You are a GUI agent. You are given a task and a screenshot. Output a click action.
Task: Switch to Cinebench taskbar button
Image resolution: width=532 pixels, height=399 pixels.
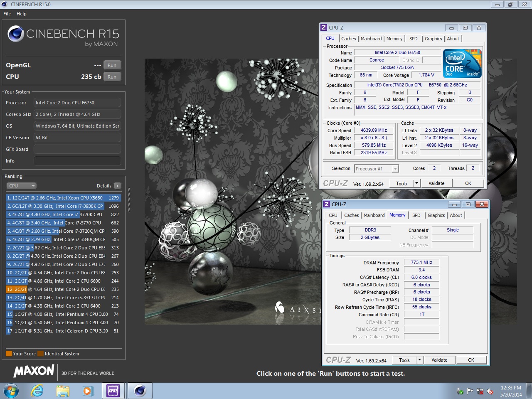(x=140, y=391)
